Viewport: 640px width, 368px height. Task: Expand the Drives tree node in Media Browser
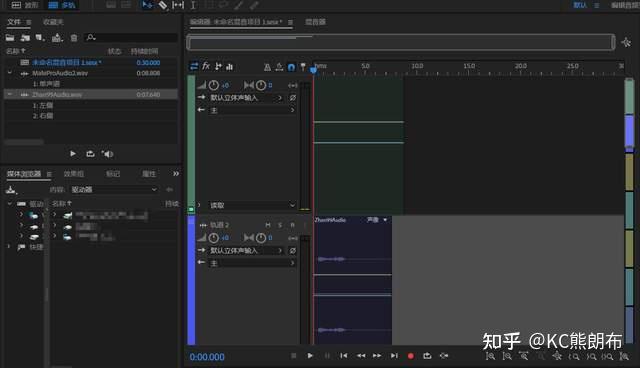(9, 203)
